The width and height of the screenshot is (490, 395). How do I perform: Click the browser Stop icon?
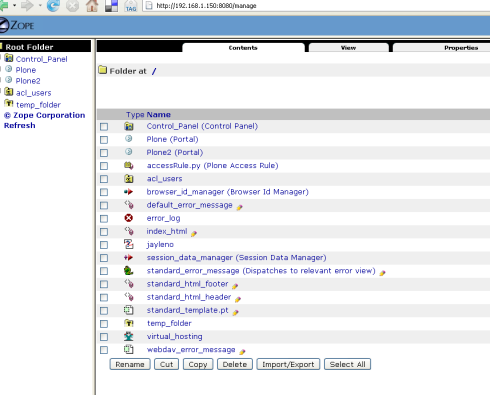click(72, 5)
